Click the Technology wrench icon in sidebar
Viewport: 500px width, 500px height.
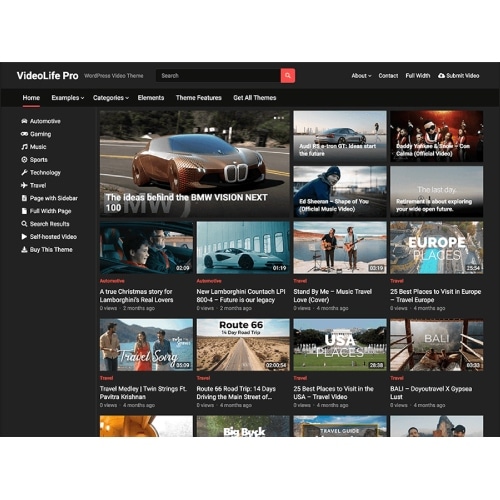click(x=24, y=172)
